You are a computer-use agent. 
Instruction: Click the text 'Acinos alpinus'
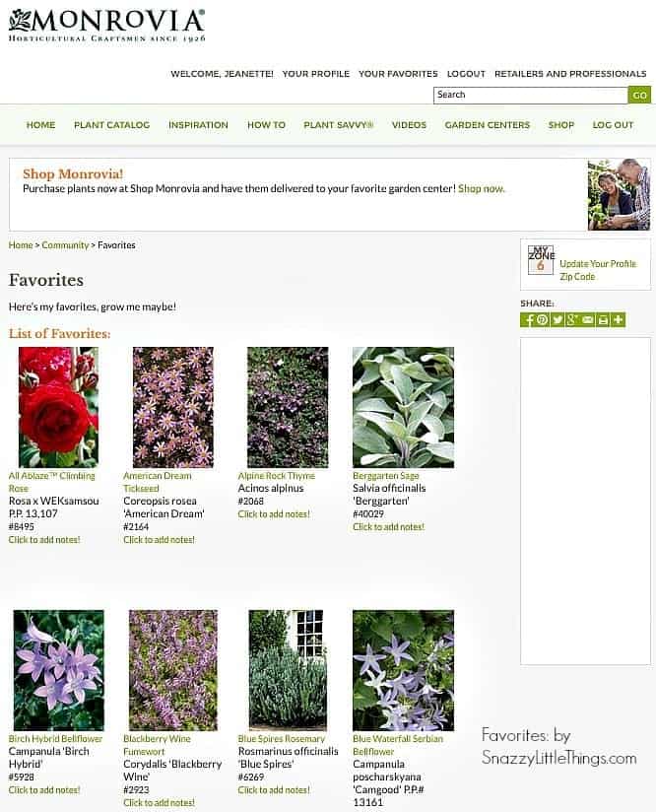(271, 489)
